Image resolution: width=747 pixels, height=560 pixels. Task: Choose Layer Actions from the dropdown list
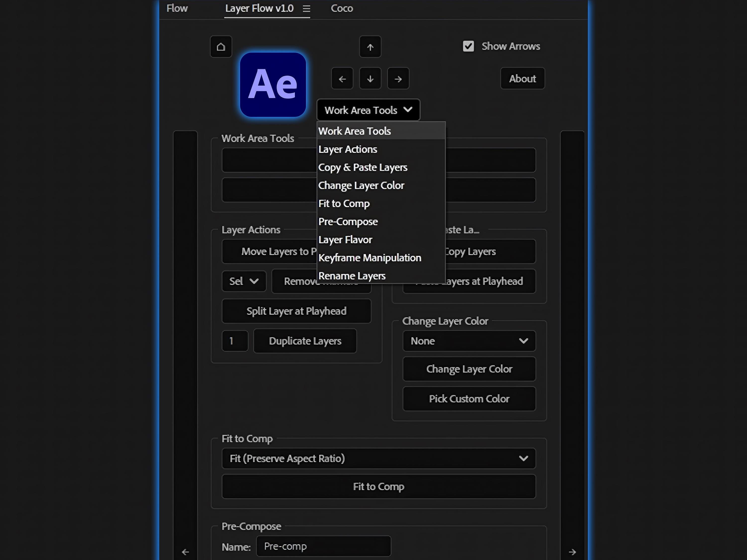[x=381, y=149]
